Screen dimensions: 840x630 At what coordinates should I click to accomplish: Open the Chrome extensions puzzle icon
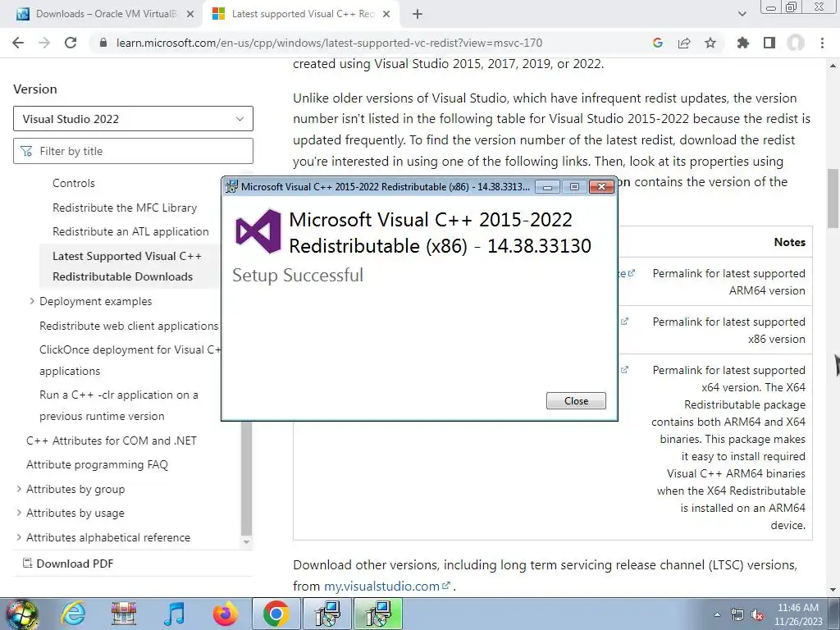743,43
